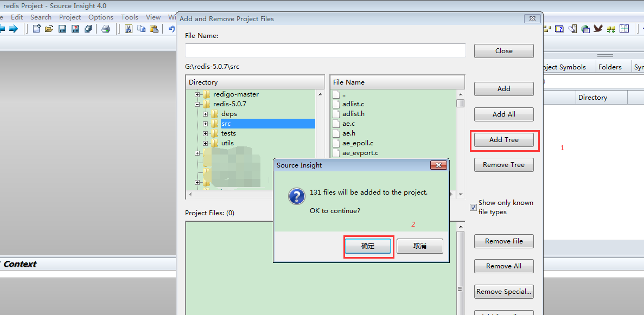The width and height of the screenshot is (644, 315).
Task: Click the Directory tree scroll up arrow
Action: [320, 94]
